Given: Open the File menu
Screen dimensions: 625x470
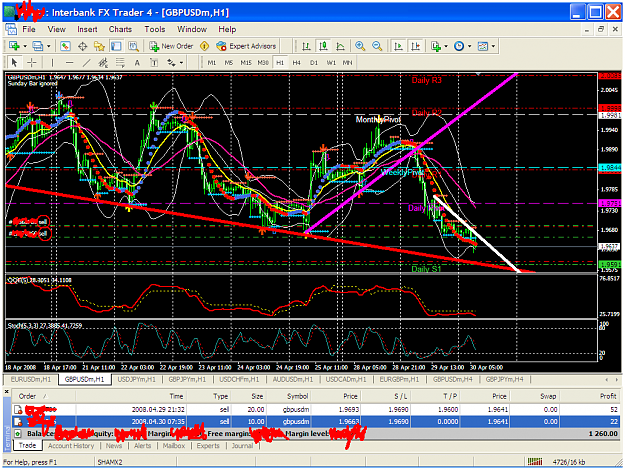Looking at the screenshot, I should coord(29,29).
